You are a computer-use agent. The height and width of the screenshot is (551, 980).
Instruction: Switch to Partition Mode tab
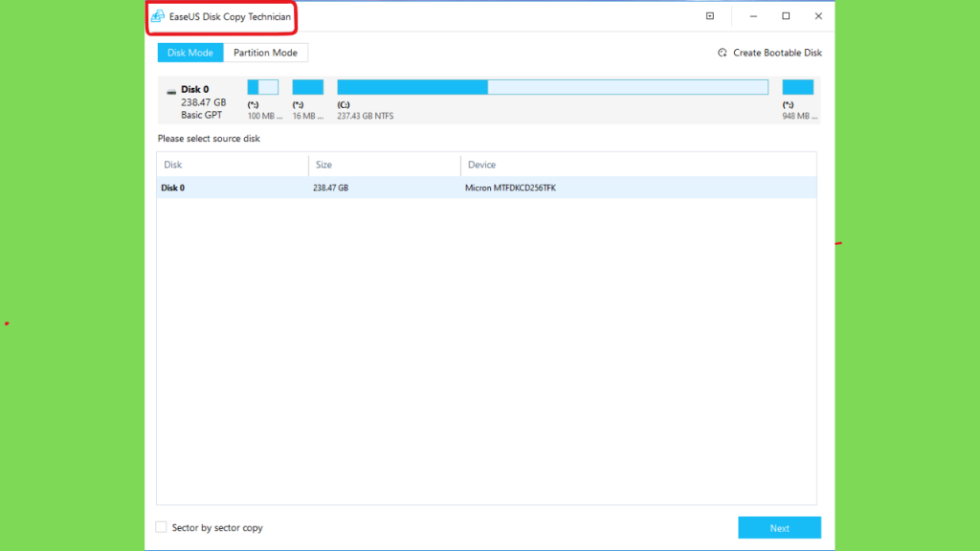(x=266, y=53)
